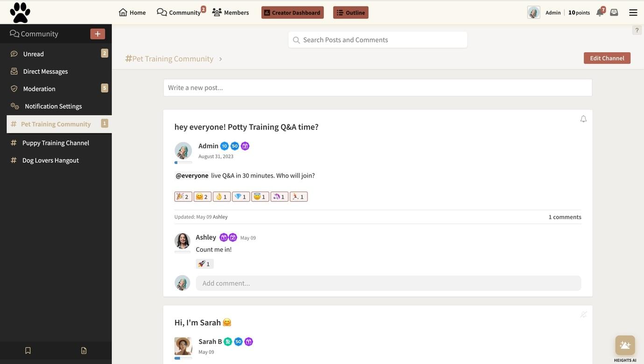Open the notifications bell in header
644x364 pixels.
coord(600,13)
